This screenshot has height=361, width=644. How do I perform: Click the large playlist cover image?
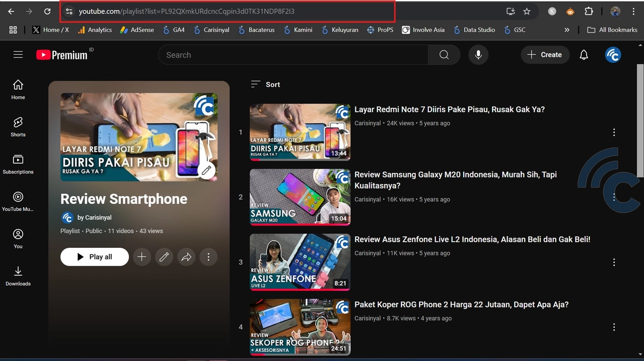pos(139,137)
